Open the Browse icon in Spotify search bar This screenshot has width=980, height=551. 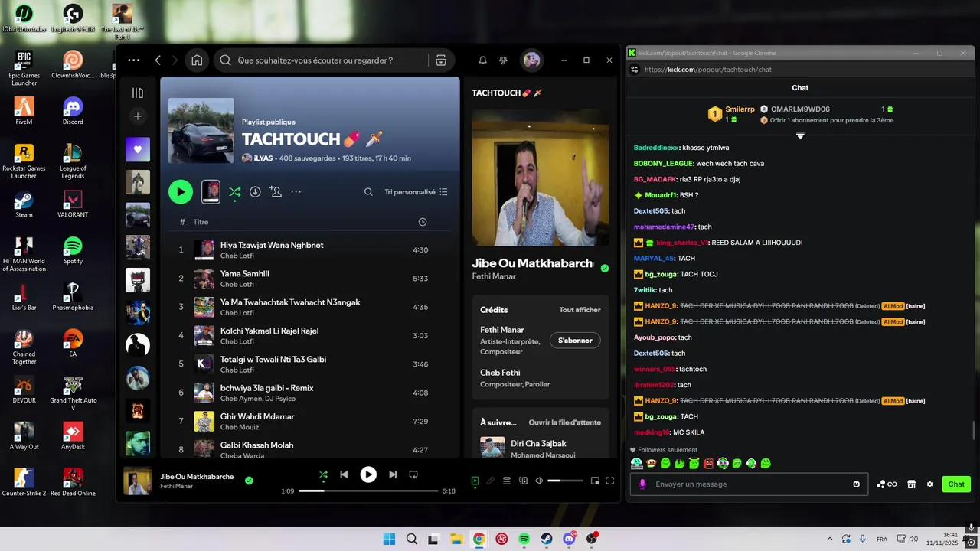click(x=441, y=60)
